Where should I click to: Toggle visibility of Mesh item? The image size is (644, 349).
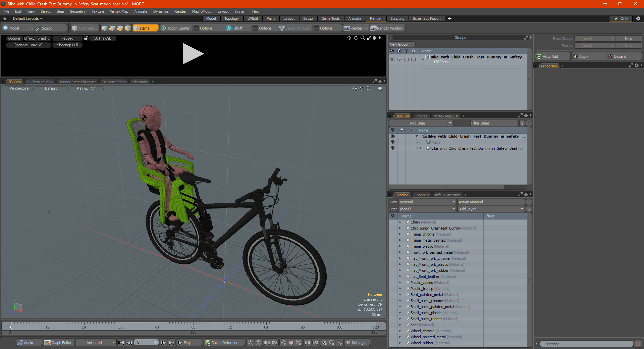click(x=392, y=142)
